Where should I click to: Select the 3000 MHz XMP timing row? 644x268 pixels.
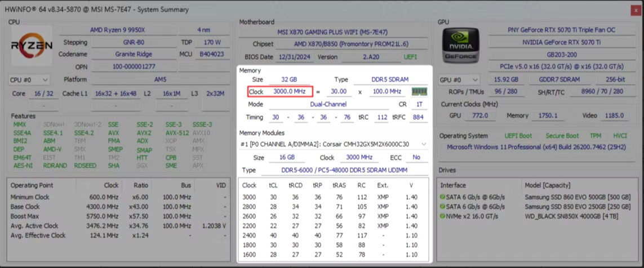[x=335, y=198]
